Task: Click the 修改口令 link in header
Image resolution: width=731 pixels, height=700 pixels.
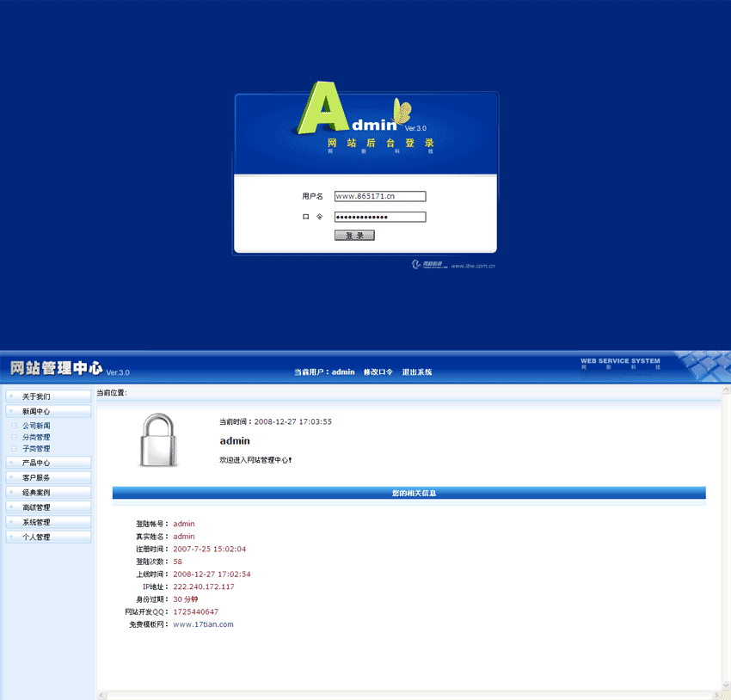Action: coord(378,372)
